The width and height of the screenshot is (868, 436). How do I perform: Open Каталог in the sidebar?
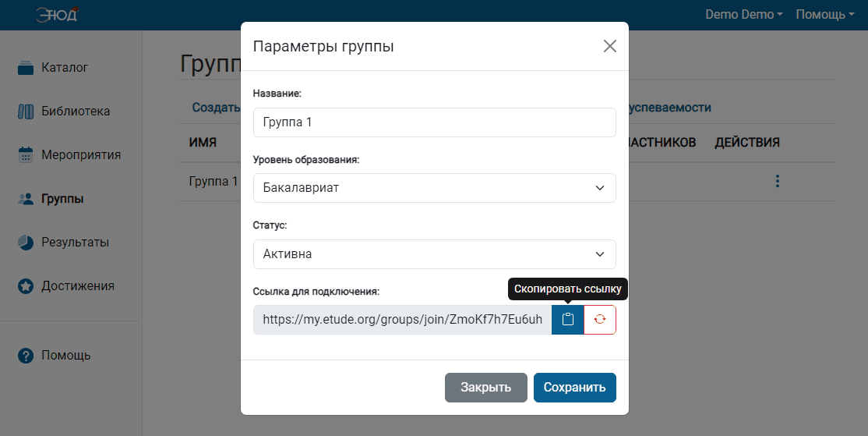pos(65,68)
